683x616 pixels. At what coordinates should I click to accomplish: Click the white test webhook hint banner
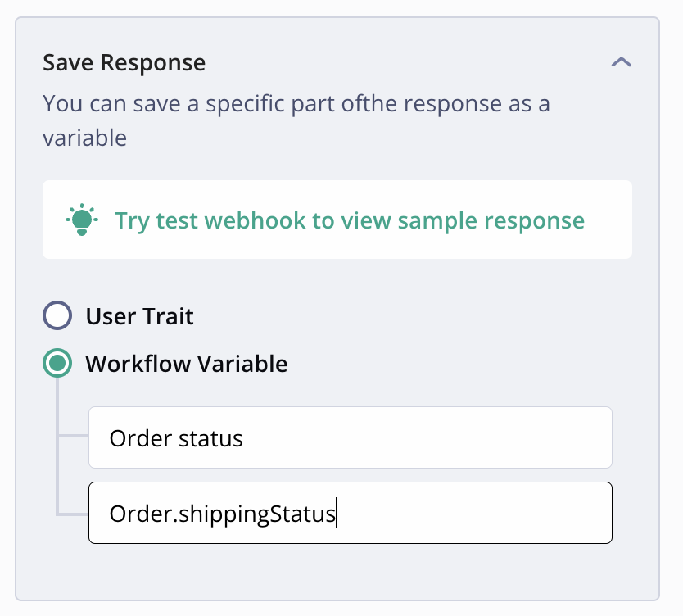337,220
